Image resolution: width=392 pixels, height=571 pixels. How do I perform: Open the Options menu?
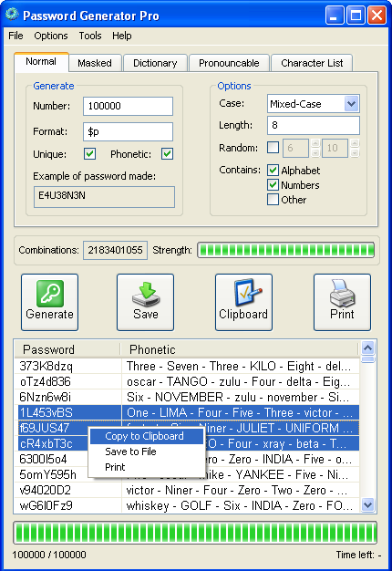click(51, 36)
